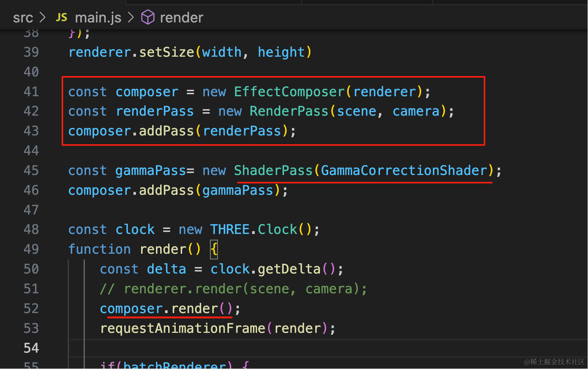The width and height of the screenshot is (588, 369).
Task: Open the src folder breadcrumb
Action: tap(23, 18)
